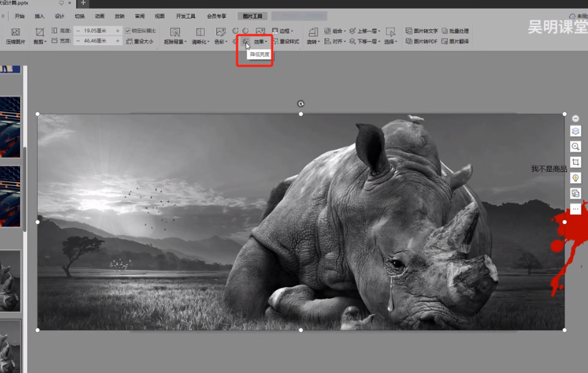Click the floating more options ellipsis
This screenshot has height=373, width=588.
(576, 209)
